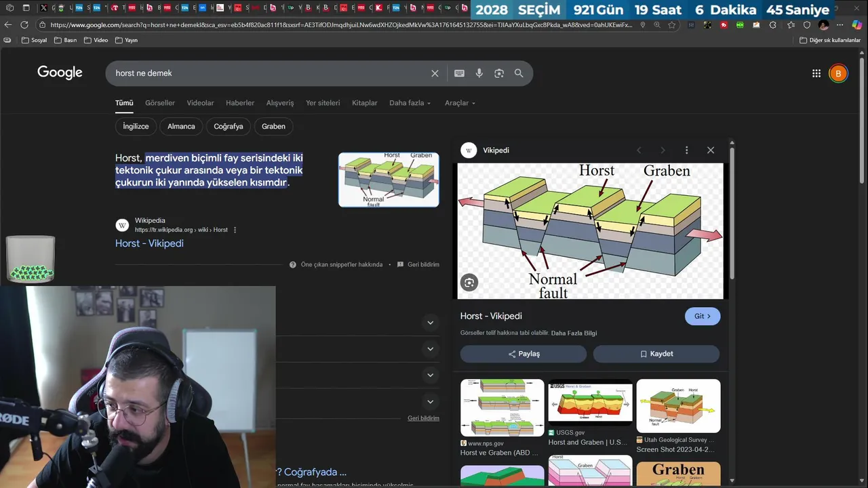
Task: Open the featured snippet Horst diagram thumbnail
Action: tap(389, 180)
